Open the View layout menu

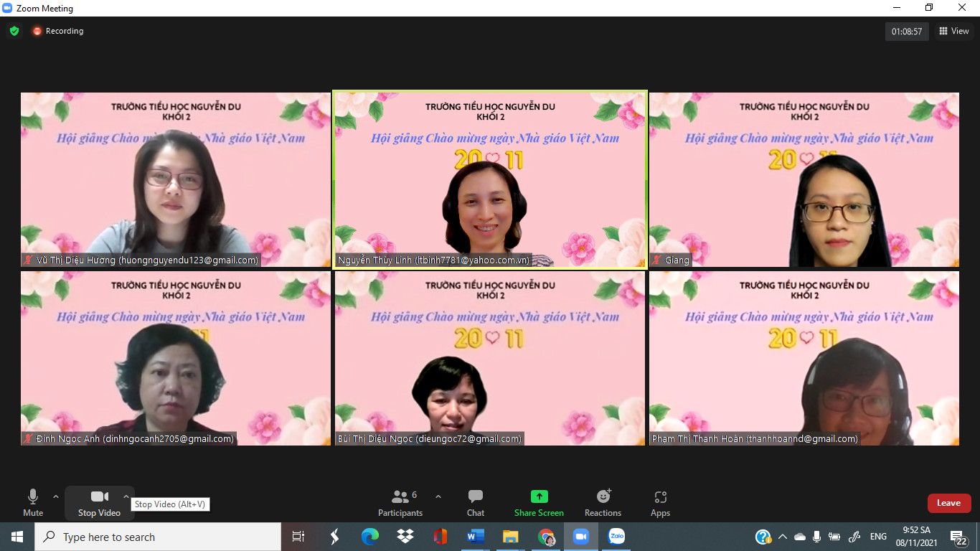click(x=954, y=31)
